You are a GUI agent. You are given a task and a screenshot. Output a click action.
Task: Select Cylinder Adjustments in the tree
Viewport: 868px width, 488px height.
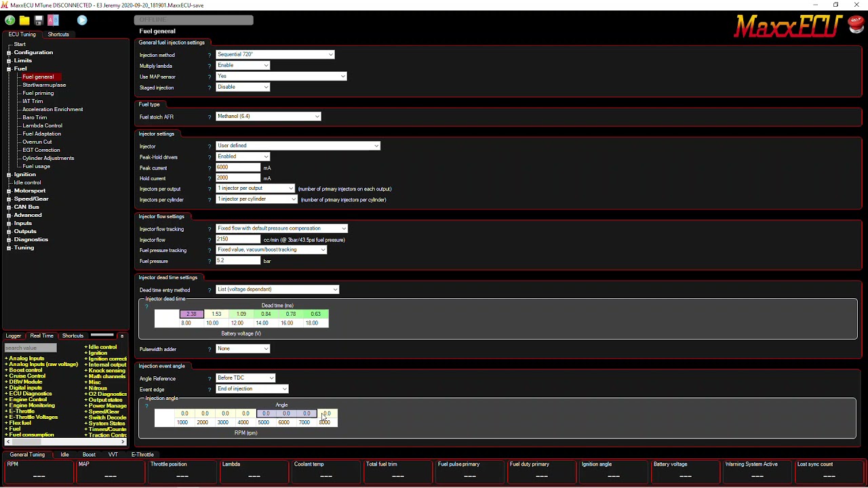(48, 159)
